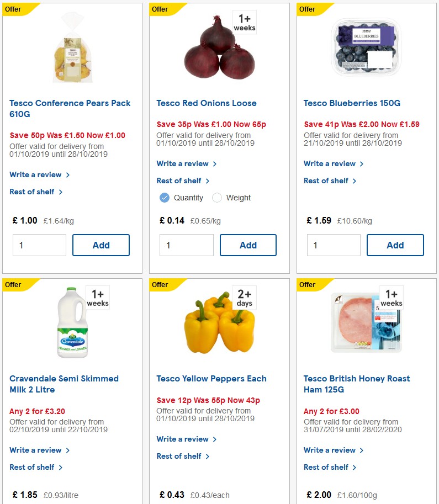The height and width of the screenshot is (504, 439).
Task: Click the yellow Offer badge on Conference Pears
Action: (15, 9)
